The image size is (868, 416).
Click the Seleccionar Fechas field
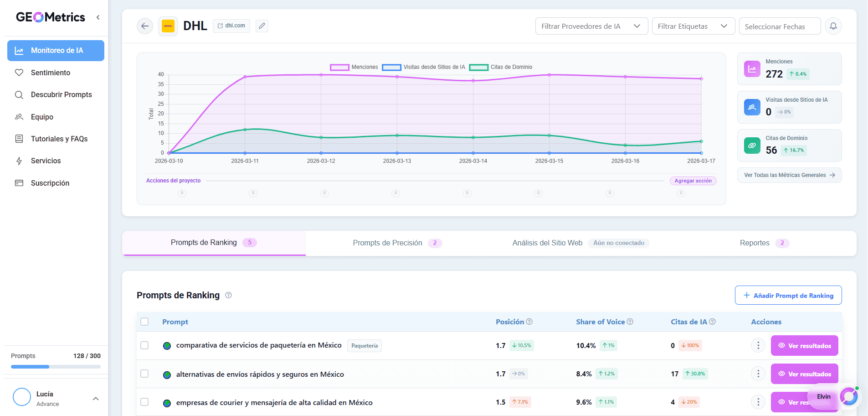click(780, 26)
